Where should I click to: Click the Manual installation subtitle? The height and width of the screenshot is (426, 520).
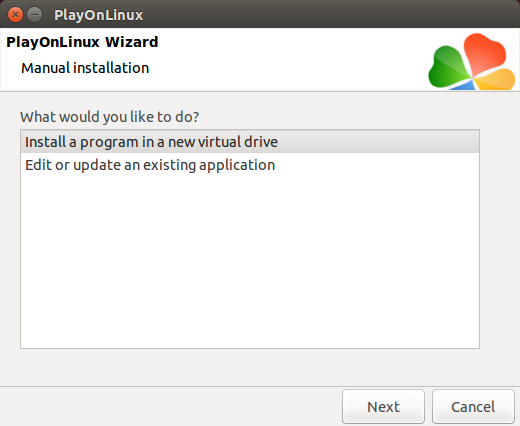85,68
